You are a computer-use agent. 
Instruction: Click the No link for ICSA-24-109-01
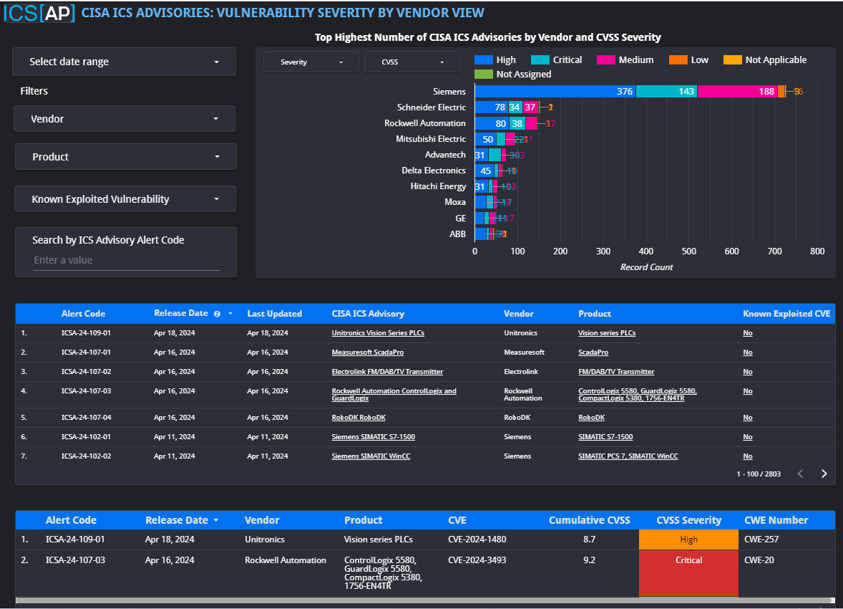(x=747, y=333)
